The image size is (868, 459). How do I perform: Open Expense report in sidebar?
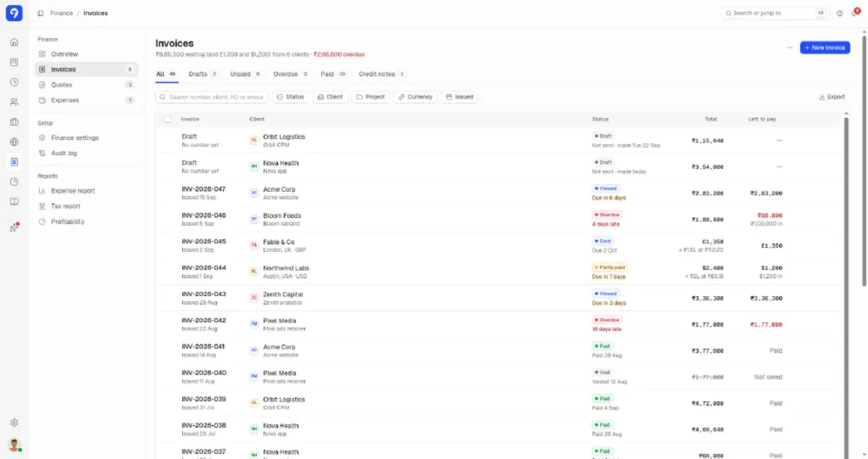tap(86, 191)
